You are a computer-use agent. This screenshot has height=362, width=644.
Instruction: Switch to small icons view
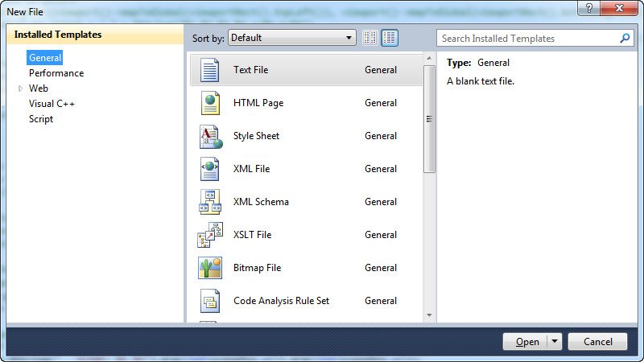[370, 38]
